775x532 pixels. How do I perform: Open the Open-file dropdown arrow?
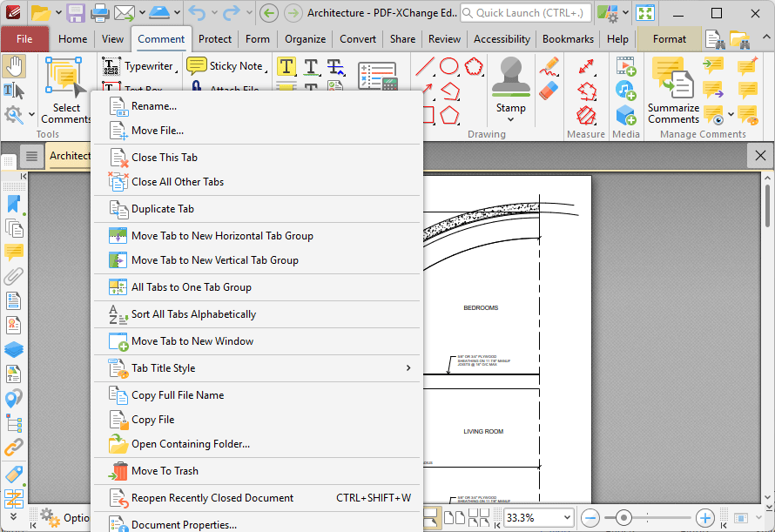point(57,13)
